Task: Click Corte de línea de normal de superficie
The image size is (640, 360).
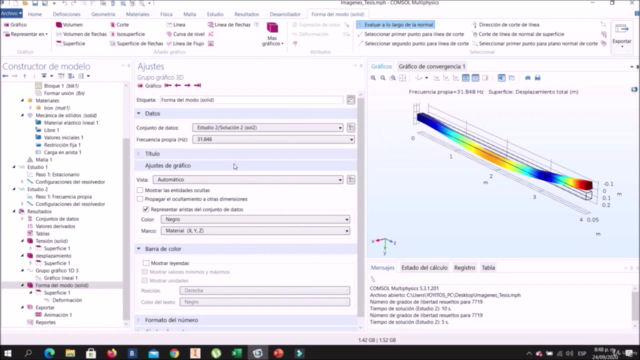Action: click(518, 34)
